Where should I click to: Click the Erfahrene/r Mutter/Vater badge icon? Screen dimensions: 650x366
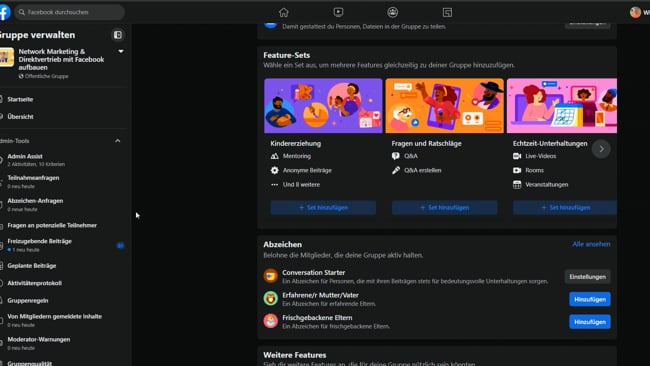[x=271, y=298]
